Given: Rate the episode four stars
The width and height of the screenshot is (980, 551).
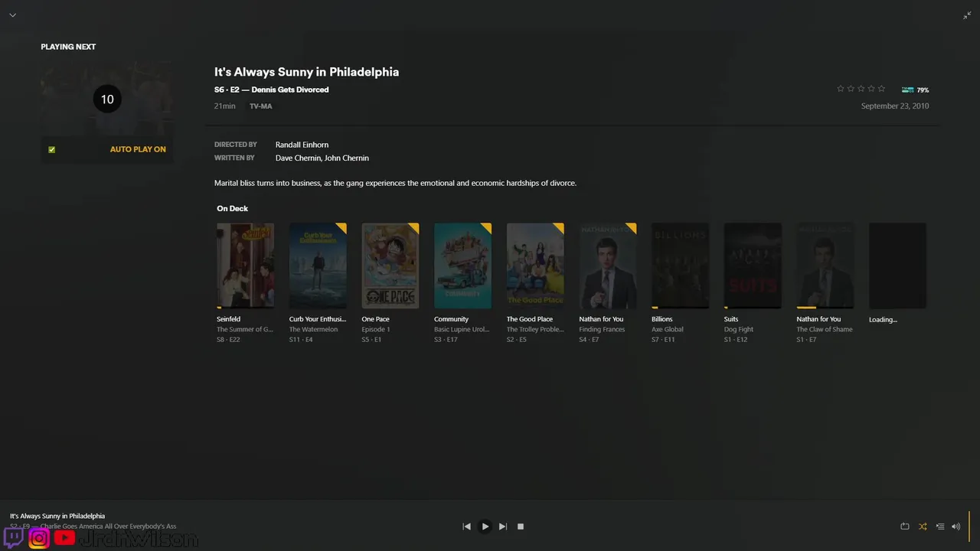Looking at the screenshot, I should (871, 89).
